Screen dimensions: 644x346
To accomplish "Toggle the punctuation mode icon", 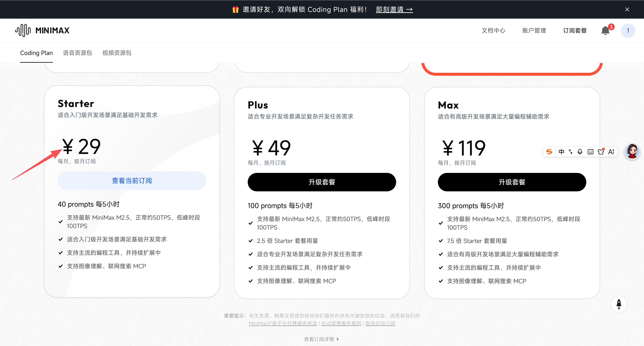I will (571, 152).
